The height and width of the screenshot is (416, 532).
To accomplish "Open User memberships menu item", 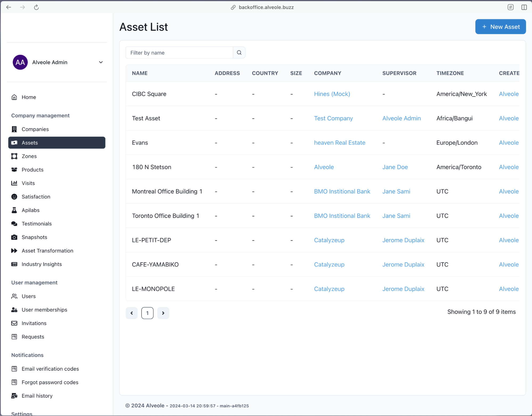I will [x=44, y=310].
